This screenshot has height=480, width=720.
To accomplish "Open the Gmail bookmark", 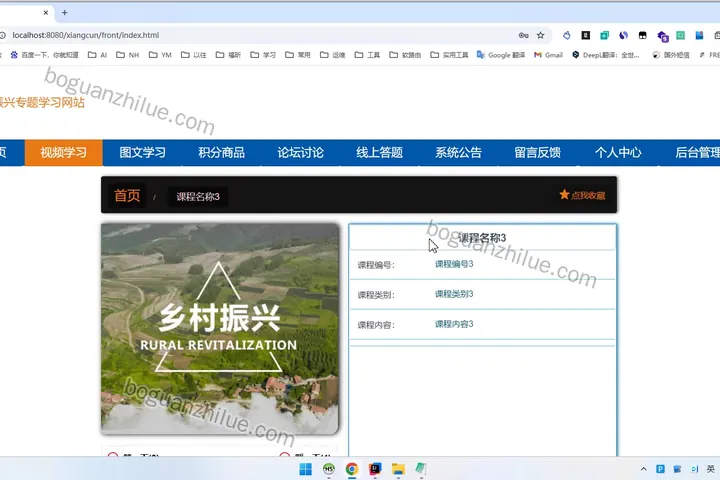I will (x=548, y=55).
